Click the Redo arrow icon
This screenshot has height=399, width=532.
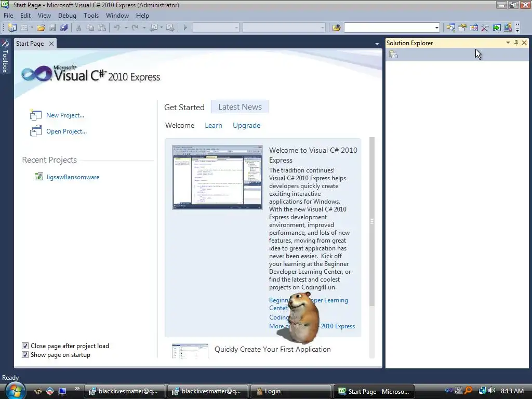[x=135, y=28]
